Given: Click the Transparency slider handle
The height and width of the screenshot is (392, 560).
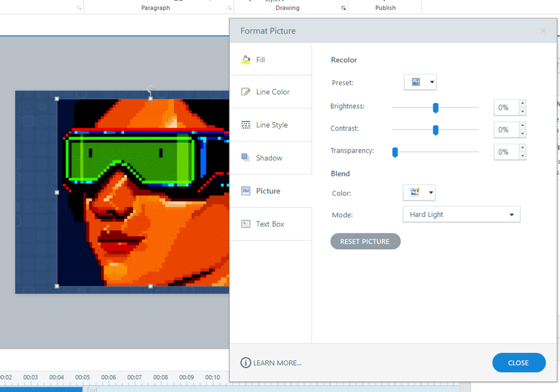Looking at the screenshot, I should click(395, 152).
